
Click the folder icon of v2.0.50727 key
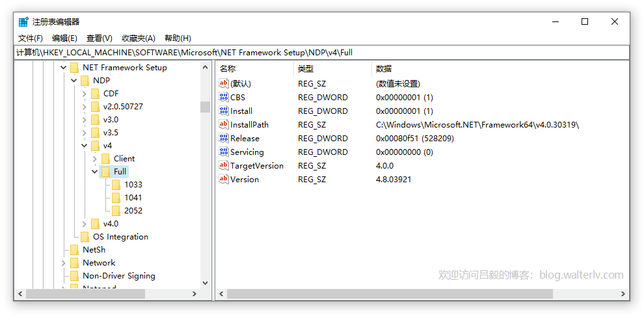point(95,107)
